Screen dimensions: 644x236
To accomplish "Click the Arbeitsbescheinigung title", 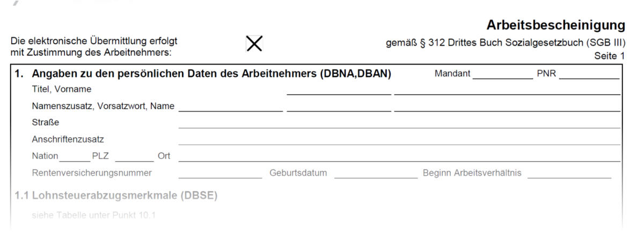I will [555, 25].
